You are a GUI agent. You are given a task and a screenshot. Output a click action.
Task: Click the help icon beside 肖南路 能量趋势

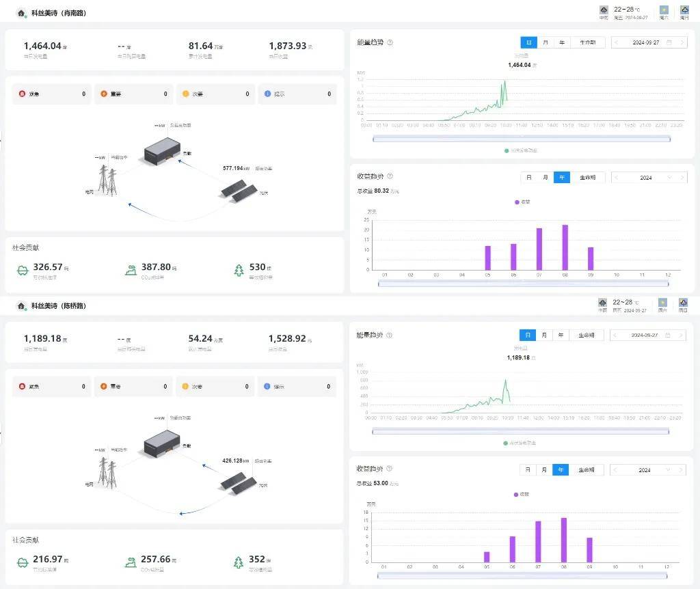coord(390,42)
